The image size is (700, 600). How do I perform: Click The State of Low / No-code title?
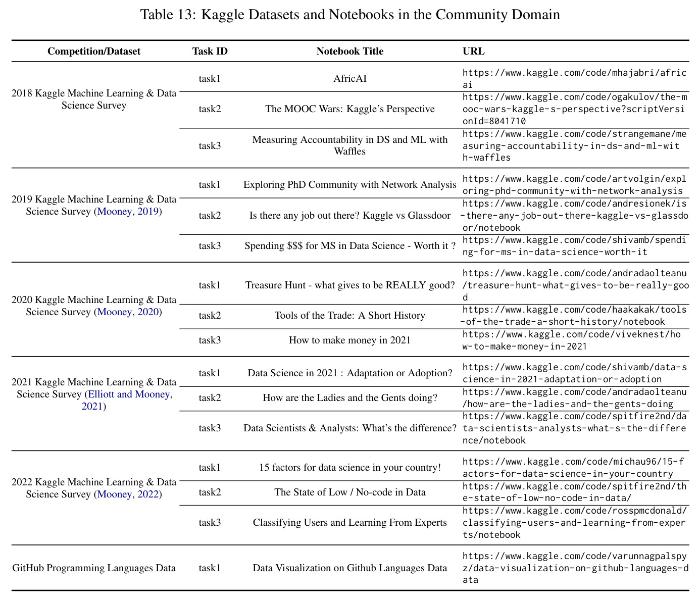pos(350,492)
